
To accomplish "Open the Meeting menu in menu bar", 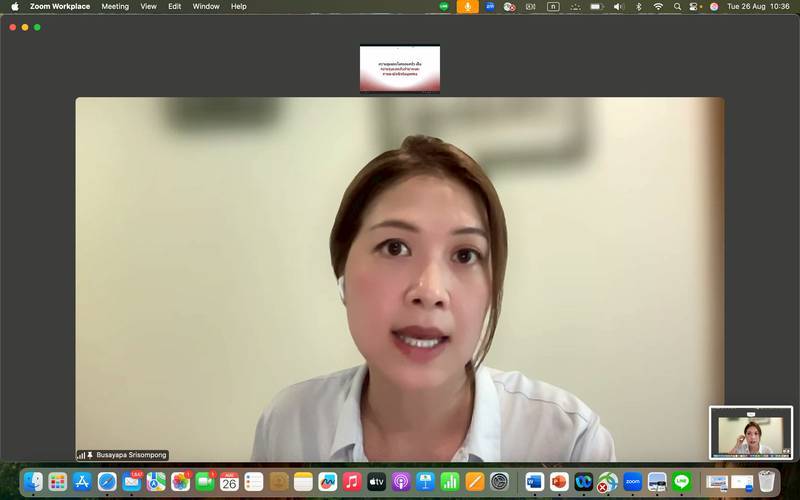I will 115,6.
